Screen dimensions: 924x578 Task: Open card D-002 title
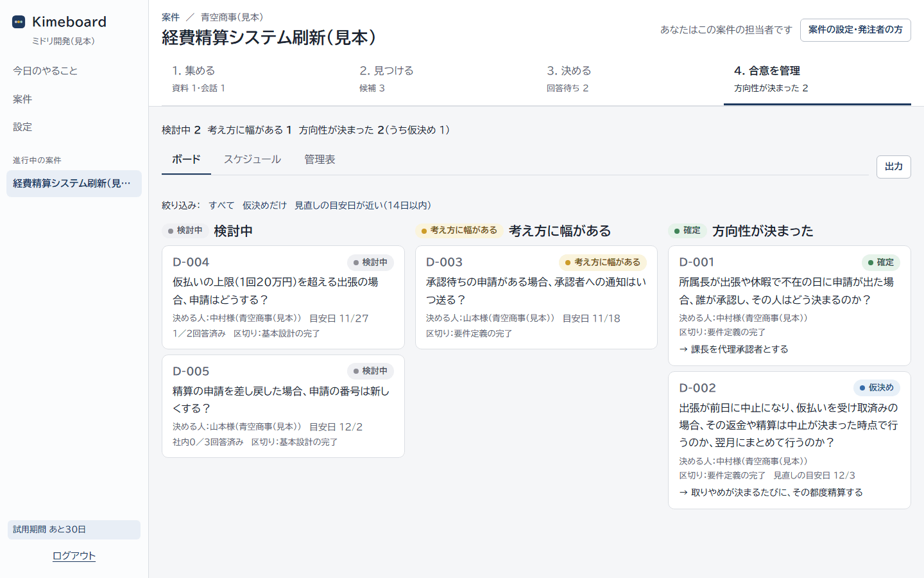pos(789,425)
